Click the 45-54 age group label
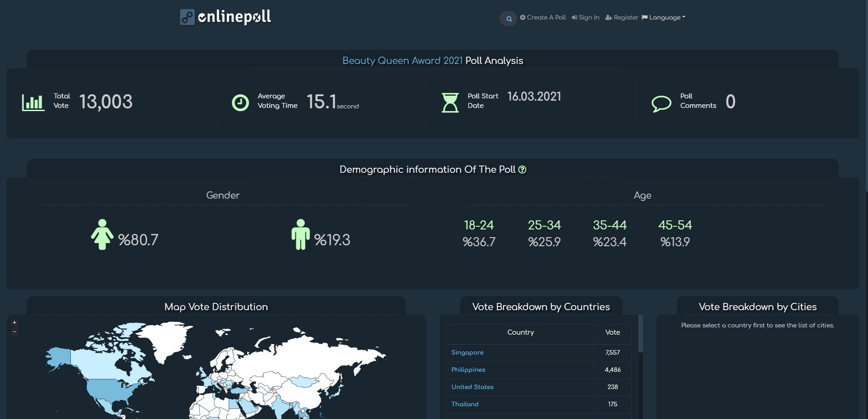 [x=675, y=225]
